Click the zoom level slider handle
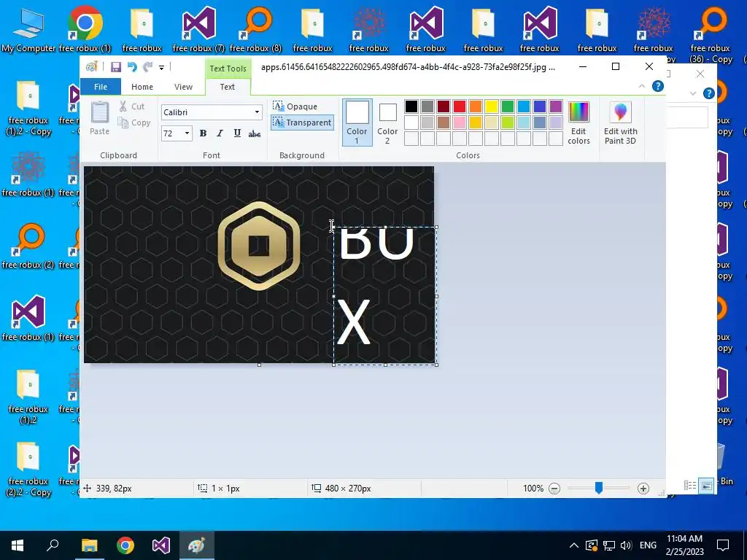 pos(599,488)
